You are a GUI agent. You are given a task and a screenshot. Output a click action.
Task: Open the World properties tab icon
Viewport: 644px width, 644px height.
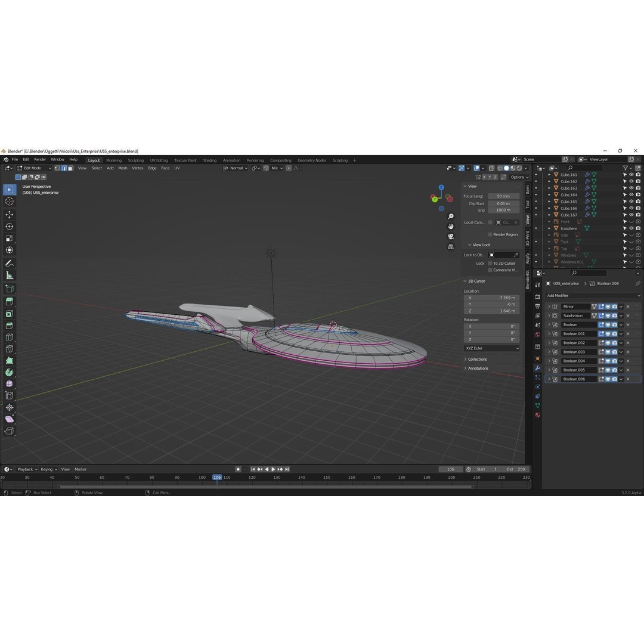538,335
